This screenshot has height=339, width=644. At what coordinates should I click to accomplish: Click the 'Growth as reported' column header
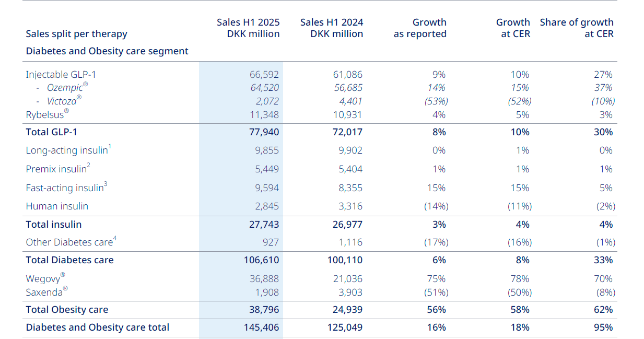point(420,28)
